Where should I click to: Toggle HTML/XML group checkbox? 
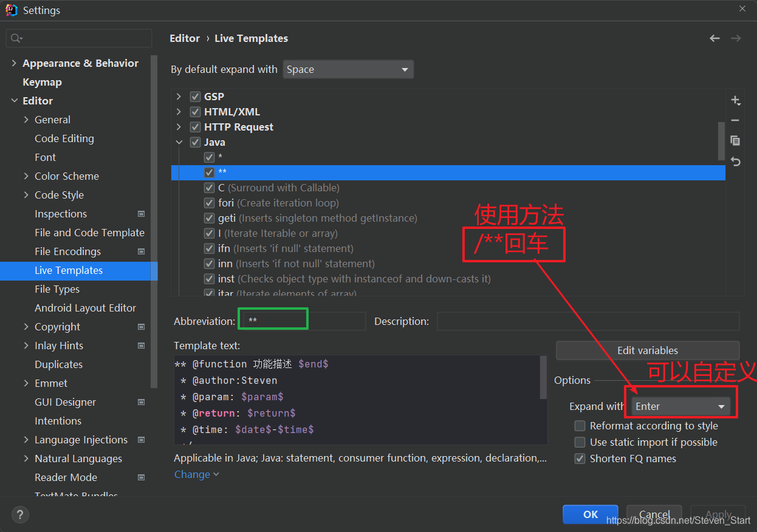[x=195, y=112]
